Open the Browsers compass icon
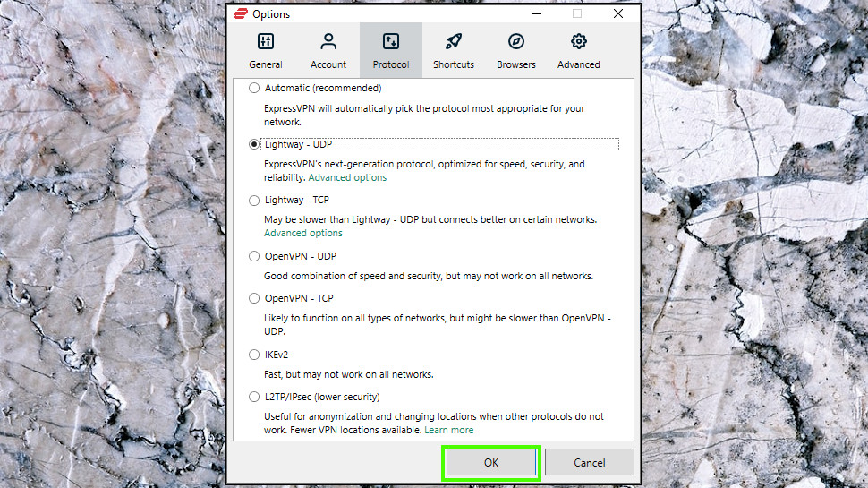Viewport: 868px width, 488px height. point(516,41)
